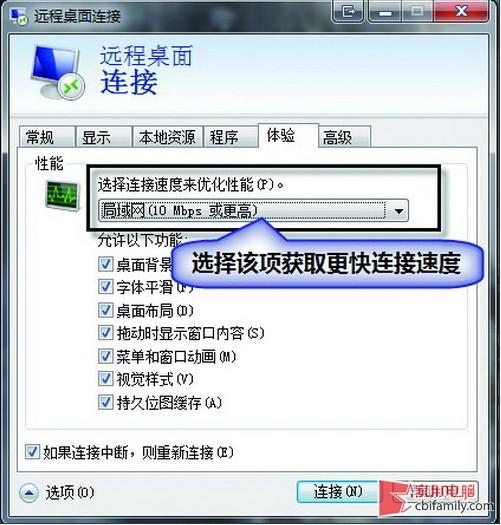Screen dimensions: 501x525
Task: Switch to the 高级 tab
Action: tap(344, 137)
